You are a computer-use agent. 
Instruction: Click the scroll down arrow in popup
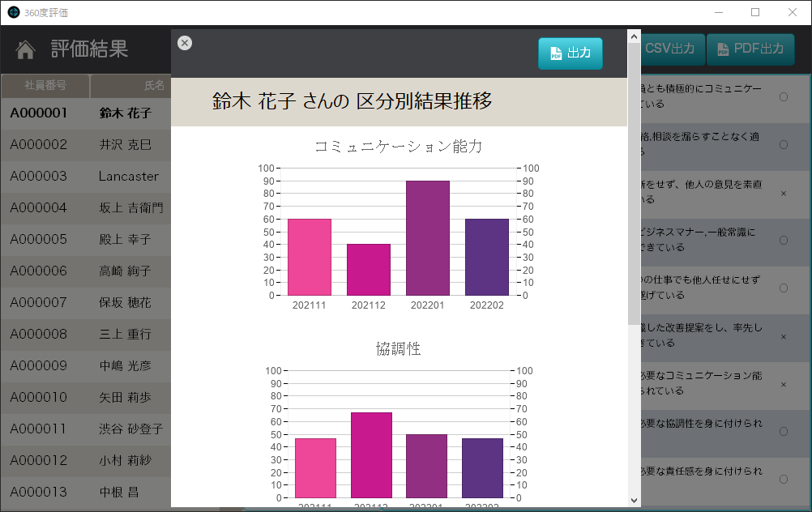pos(634,501)
